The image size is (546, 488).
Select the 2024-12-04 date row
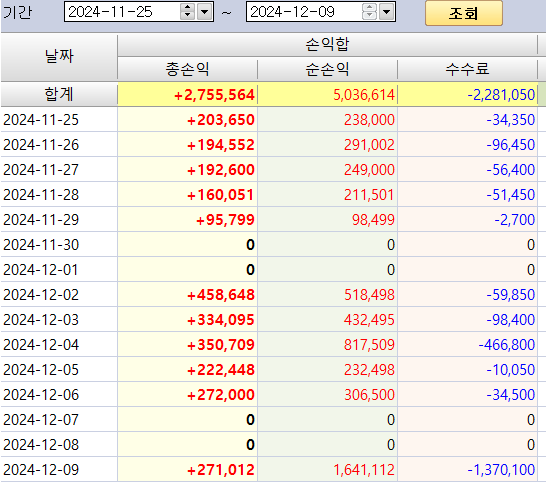59,345
